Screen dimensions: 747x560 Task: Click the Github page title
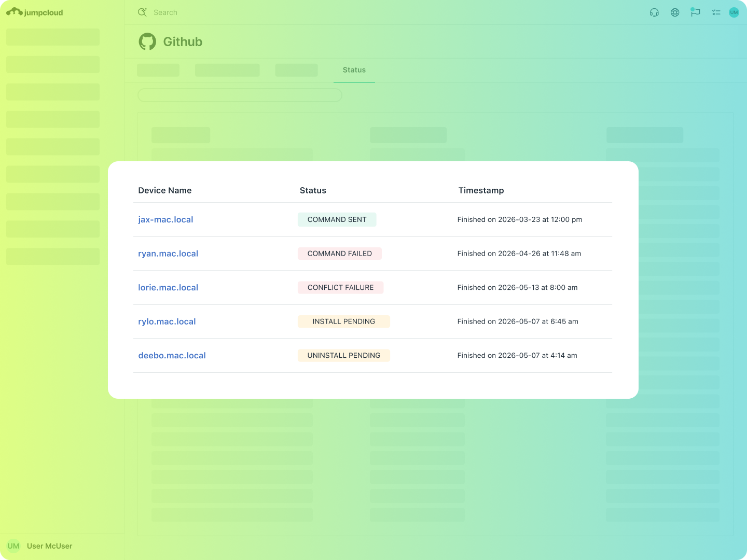pos(183,41)
